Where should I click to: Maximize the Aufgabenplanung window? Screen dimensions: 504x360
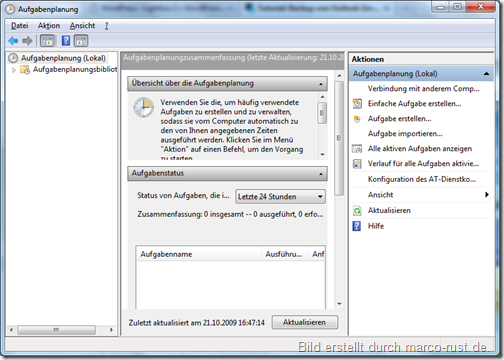click(458, 7)
